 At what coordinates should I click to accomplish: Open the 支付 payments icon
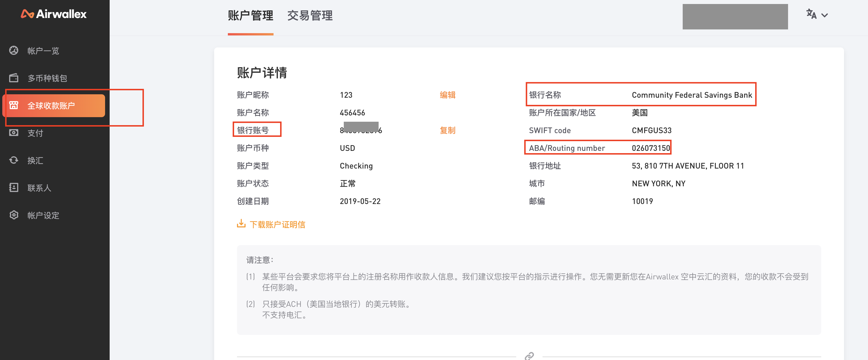click(x=13, y=133)
